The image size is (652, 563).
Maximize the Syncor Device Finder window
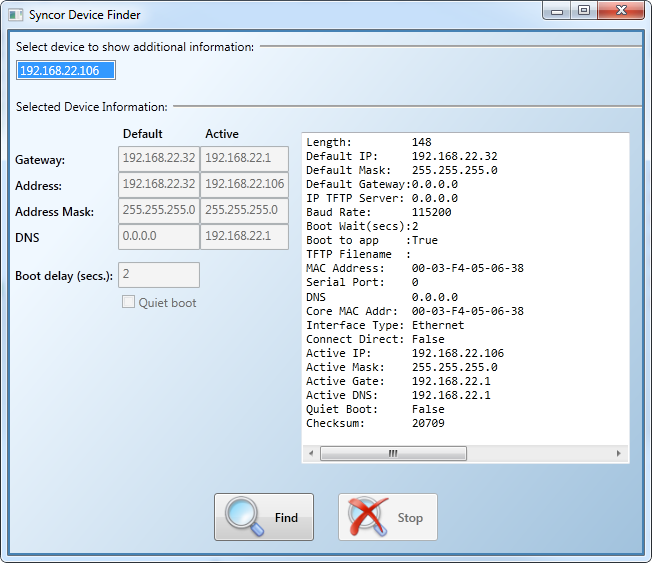584,11
